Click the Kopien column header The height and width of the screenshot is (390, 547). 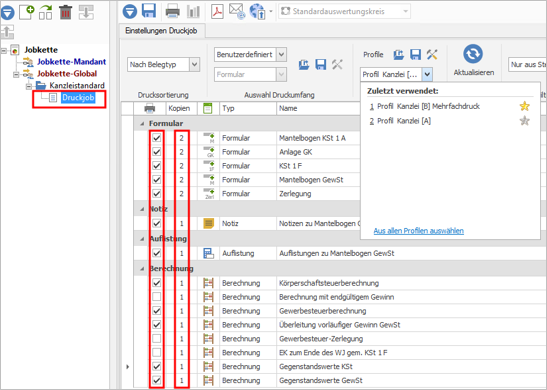click(x=179, y=108)
